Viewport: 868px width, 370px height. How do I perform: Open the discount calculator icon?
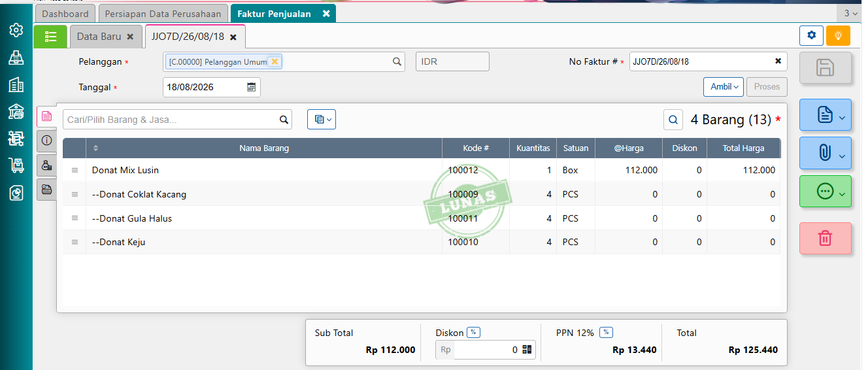pos(527,350)
